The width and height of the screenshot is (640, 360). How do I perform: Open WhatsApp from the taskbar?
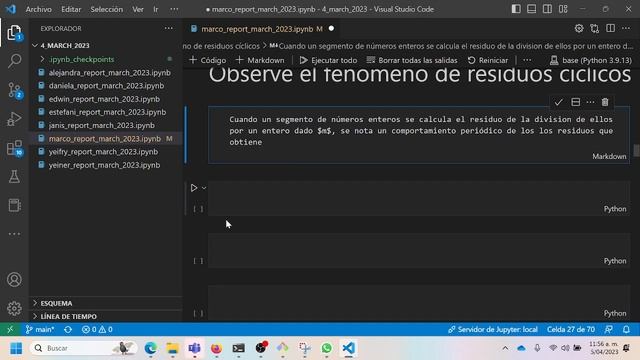coord(327,348)
